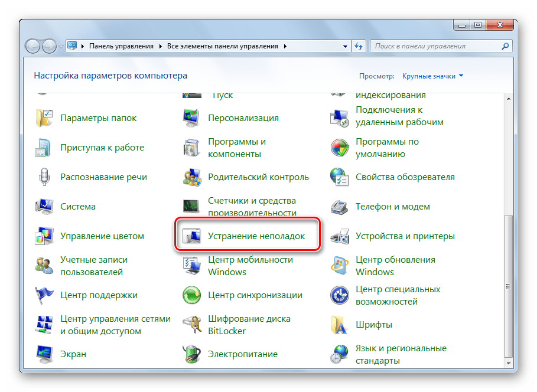This screenshot has width=537, height=392.
Task: Open the Шрифты folder icon
Action: (340, 325)
